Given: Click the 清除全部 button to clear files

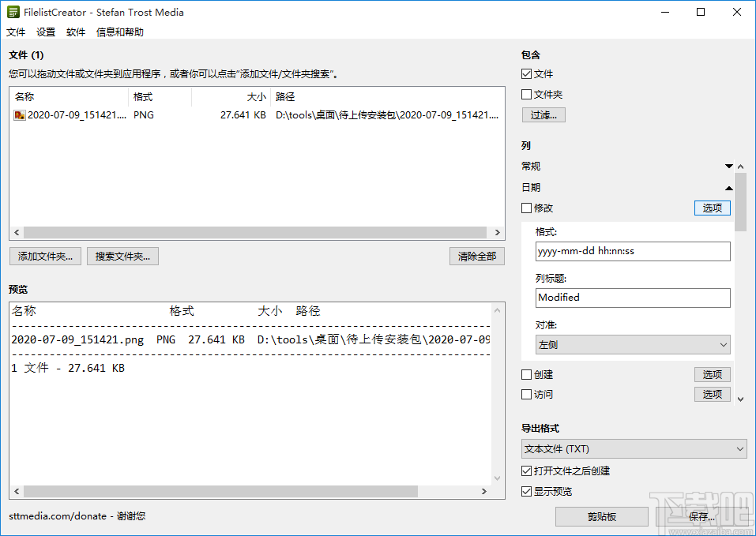Looking at the screenshot, I should 476,256.
